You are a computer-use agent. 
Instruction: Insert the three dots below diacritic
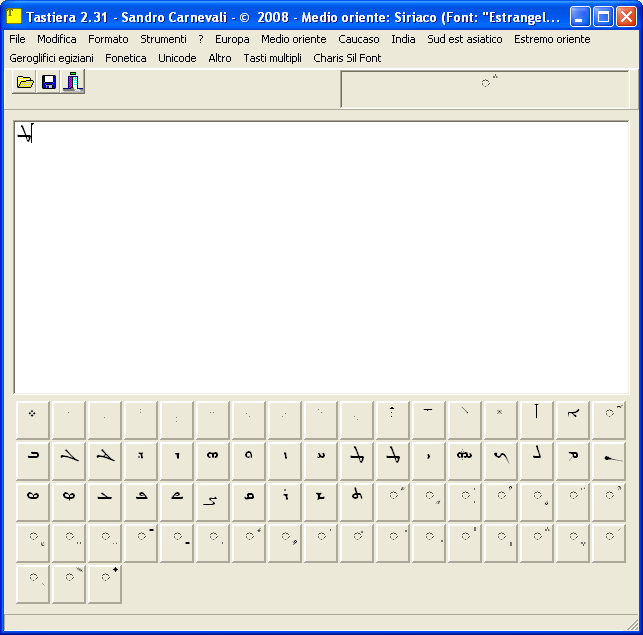573,543
